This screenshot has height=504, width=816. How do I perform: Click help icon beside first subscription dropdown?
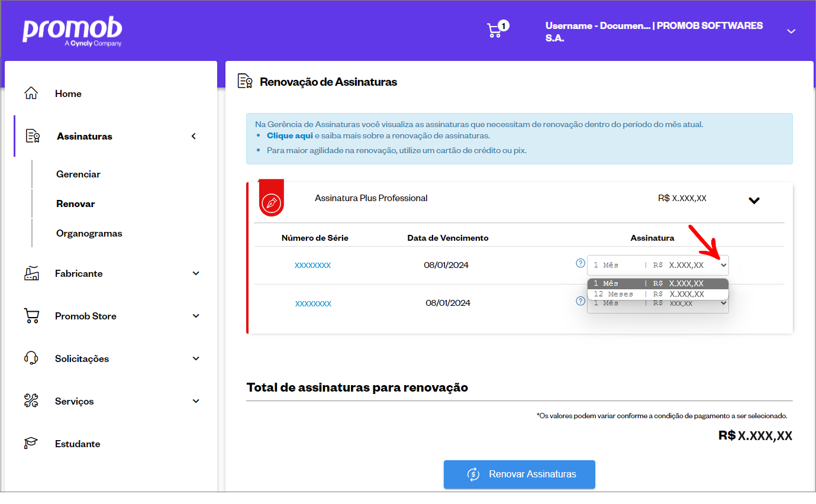[x=580, y=263]
